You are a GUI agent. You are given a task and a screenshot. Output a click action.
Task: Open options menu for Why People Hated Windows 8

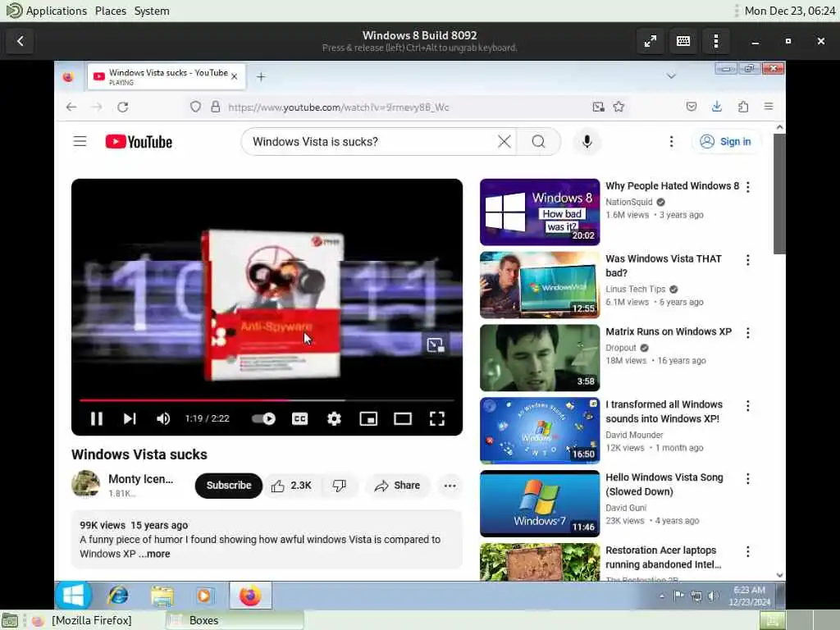748,186
